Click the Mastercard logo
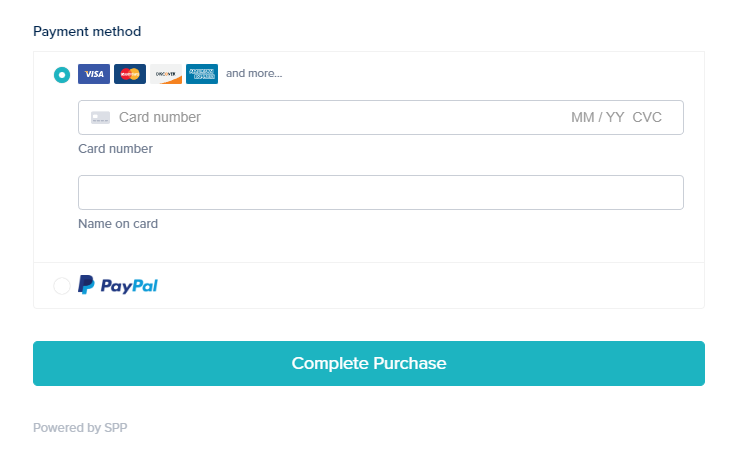 [130, 74]
